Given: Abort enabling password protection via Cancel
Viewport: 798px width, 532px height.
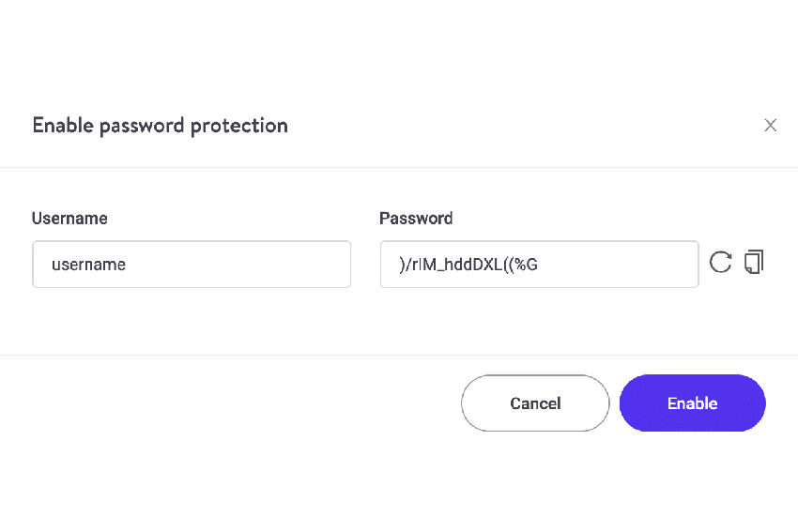Looking at the screenshot, I should (x=535, y=403).
